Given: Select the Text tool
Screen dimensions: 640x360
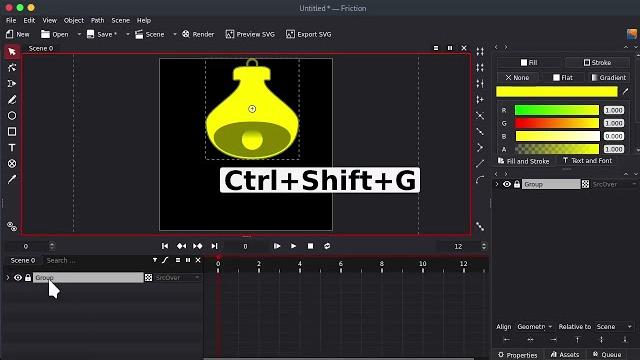Looking at the screenshot, I should [x=12, y=147].
